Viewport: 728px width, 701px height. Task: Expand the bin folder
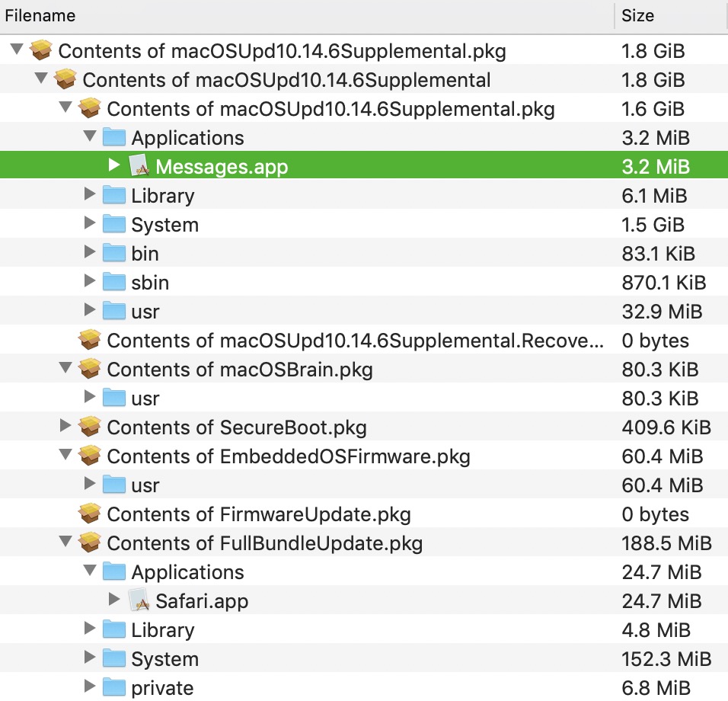point(89,252)
